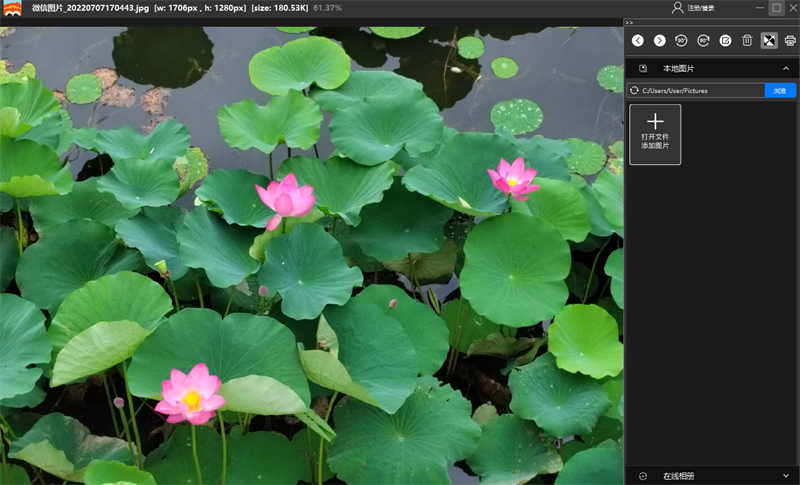
Task: Open the 本地图片 panel tab
Action: [x=678, y=68]
